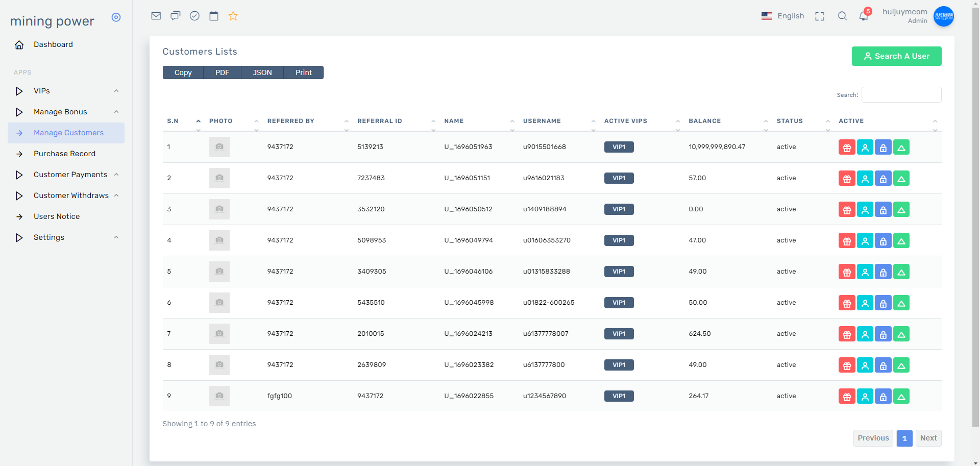Open the mail envelope icon in top bar
Viewport: 980px width, 466px height.
point(156,16)
